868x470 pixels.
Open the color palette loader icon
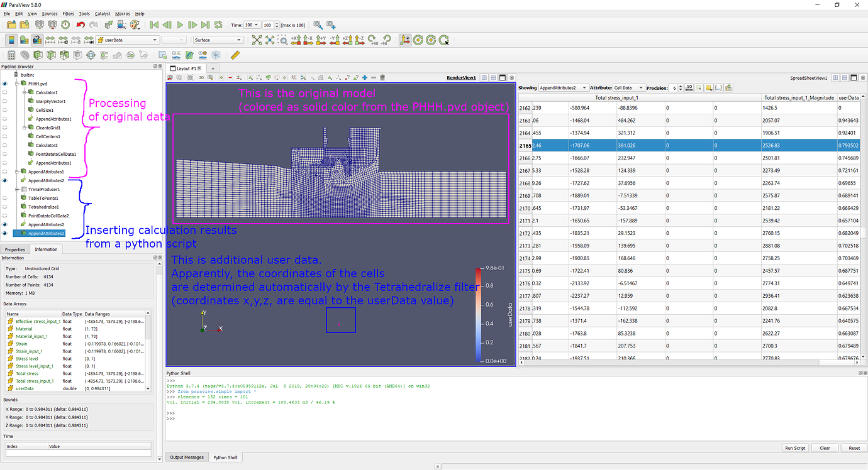coord(135,25)
